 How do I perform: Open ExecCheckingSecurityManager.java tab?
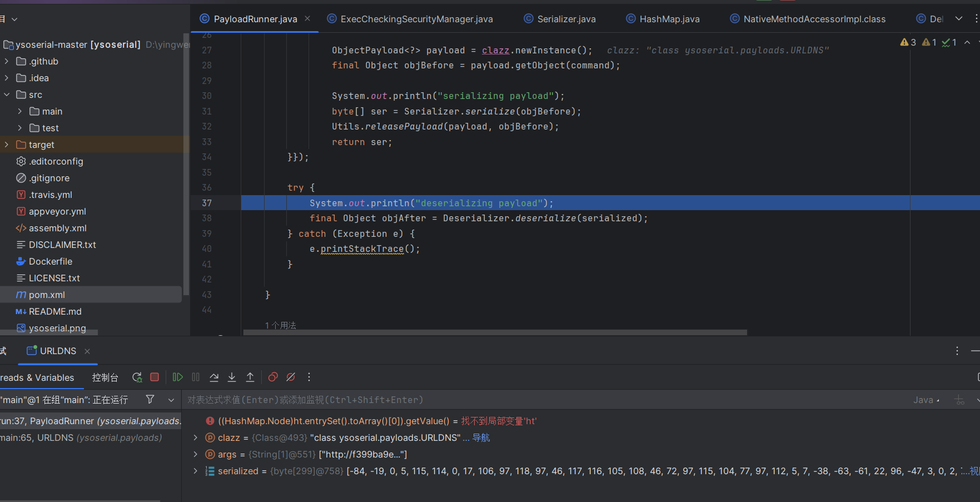click(x=410, y=19)
